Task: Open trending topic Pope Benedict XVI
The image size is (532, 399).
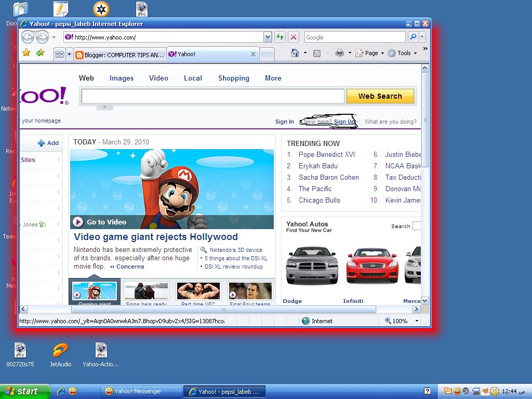Action: (x=327, y=155)
